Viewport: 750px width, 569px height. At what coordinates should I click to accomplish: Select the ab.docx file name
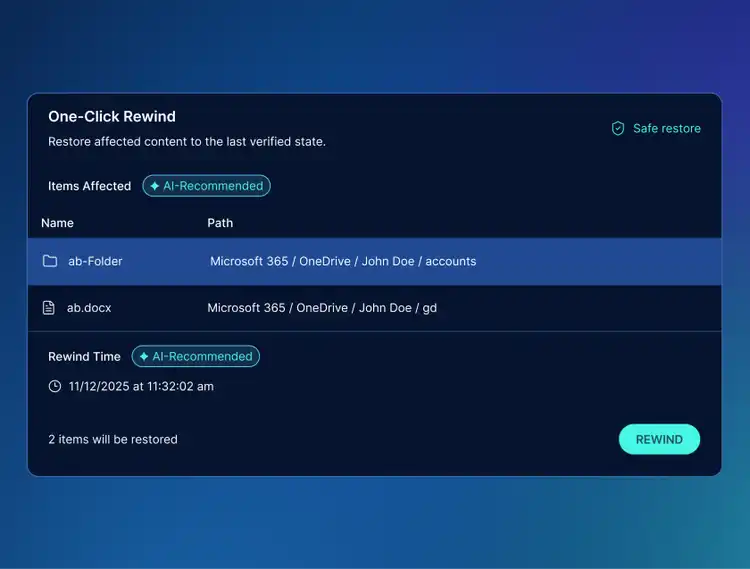coord(89,308)
